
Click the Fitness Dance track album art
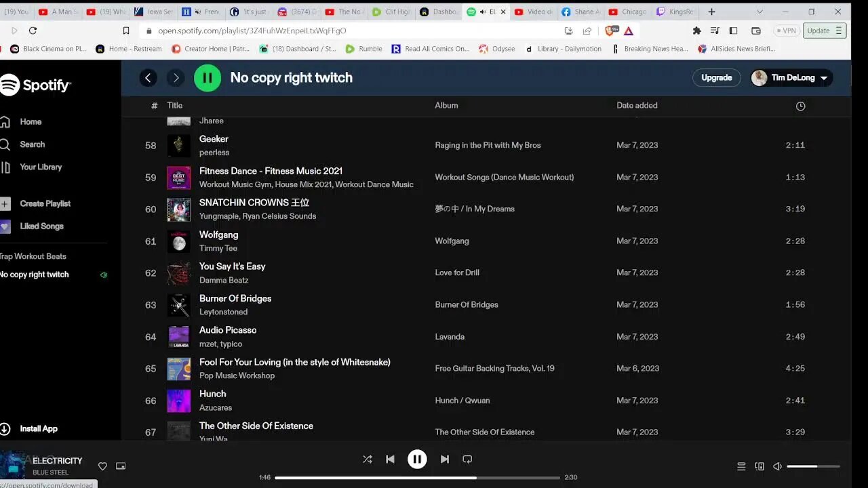tap(179, 178)
